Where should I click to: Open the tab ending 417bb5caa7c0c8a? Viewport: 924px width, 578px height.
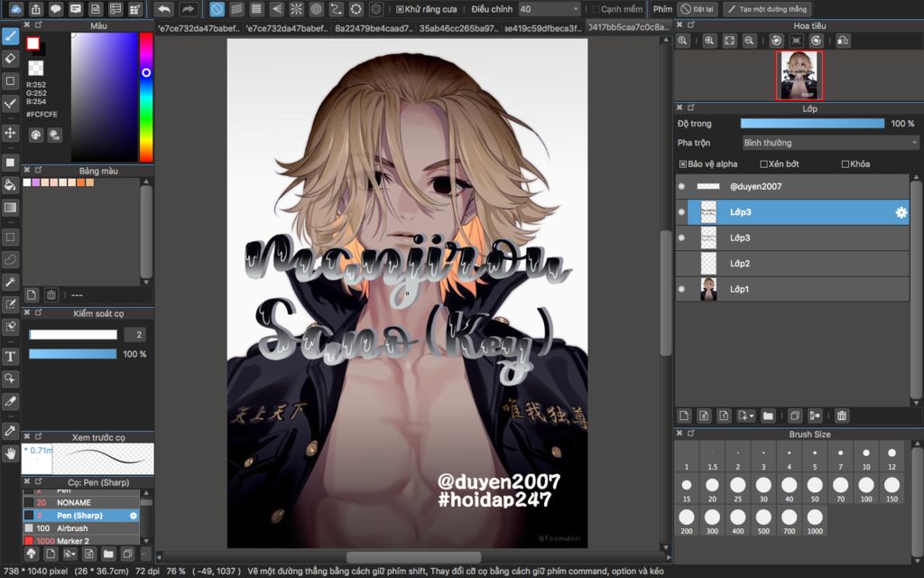(629, 27)
